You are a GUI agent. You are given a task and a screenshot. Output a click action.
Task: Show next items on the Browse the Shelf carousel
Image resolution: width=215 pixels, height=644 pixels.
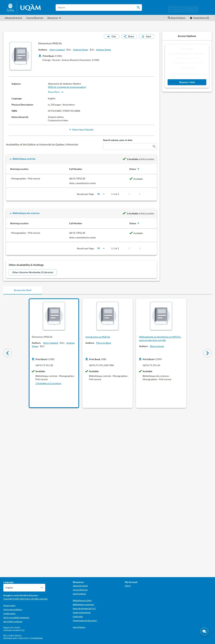pos(207,353)
